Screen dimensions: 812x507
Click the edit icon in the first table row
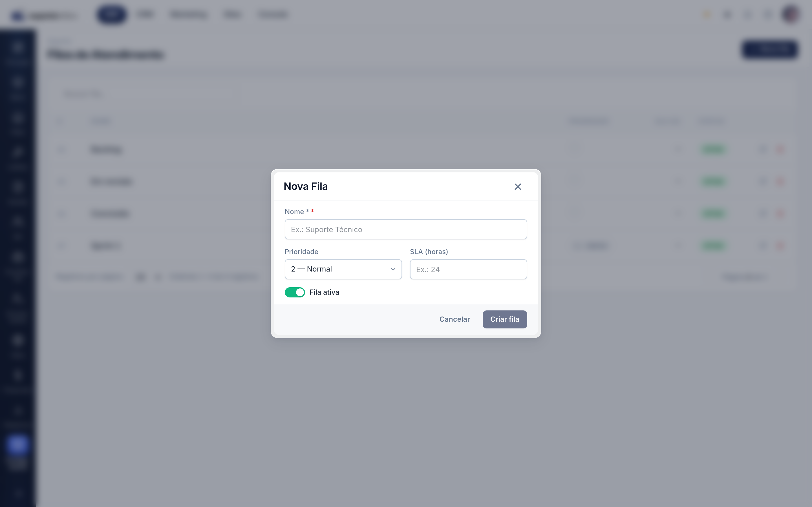tap(763, 149)
